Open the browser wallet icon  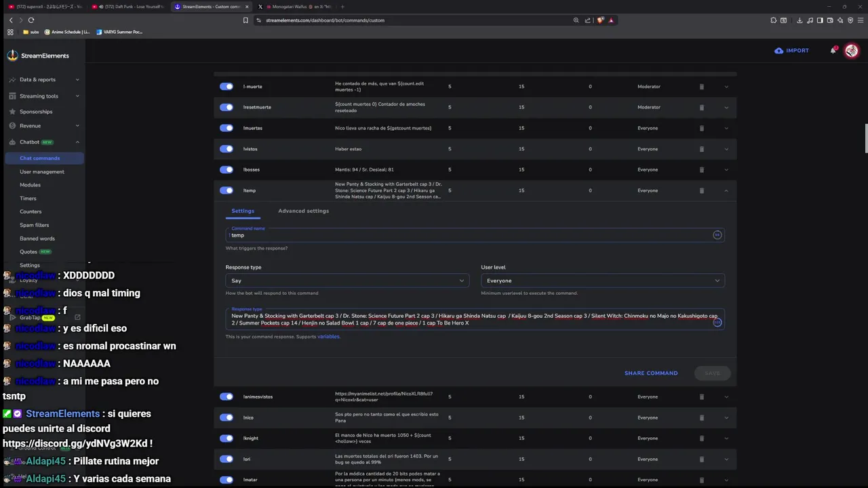830,20
